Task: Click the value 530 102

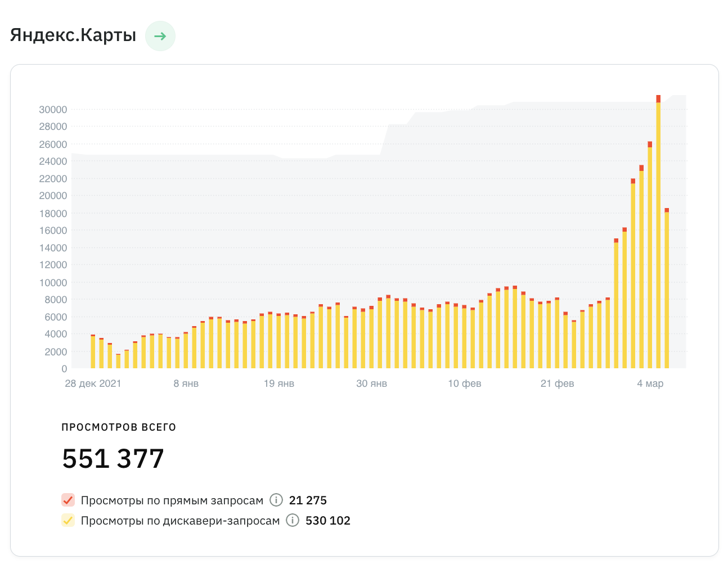Action: (x=328, y=521)
